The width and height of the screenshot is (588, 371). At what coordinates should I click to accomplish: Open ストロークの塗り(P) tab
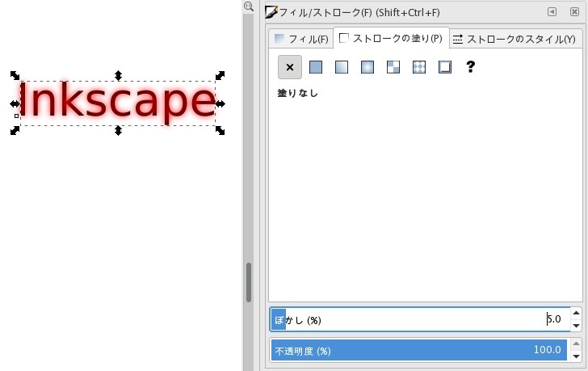click(391, 38)
